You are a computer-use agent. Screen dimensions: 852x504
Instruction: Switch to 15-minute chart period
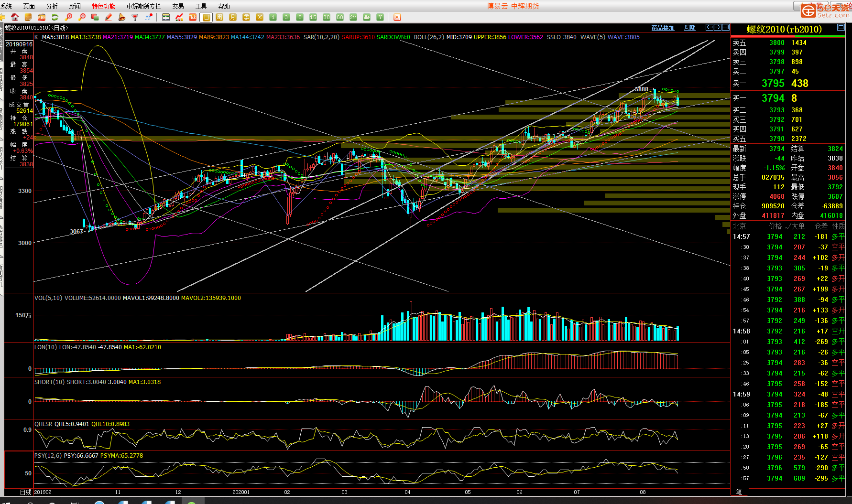click(x=313, y=17)
